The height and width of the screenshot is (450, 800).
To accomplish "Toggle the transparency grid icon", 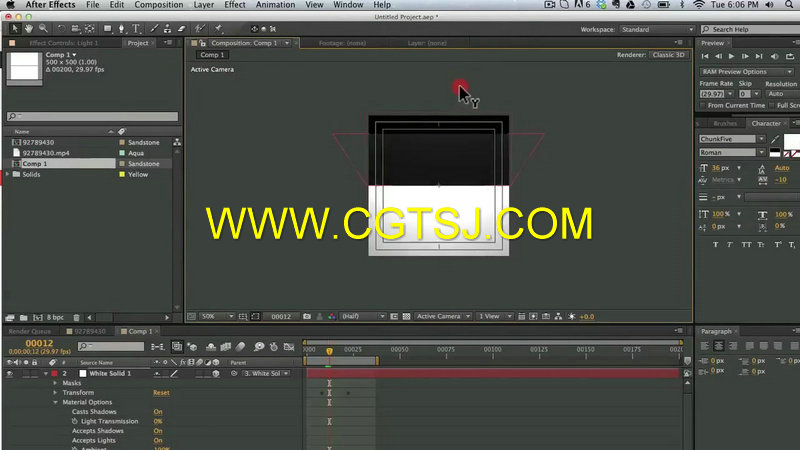I will 407,316.
